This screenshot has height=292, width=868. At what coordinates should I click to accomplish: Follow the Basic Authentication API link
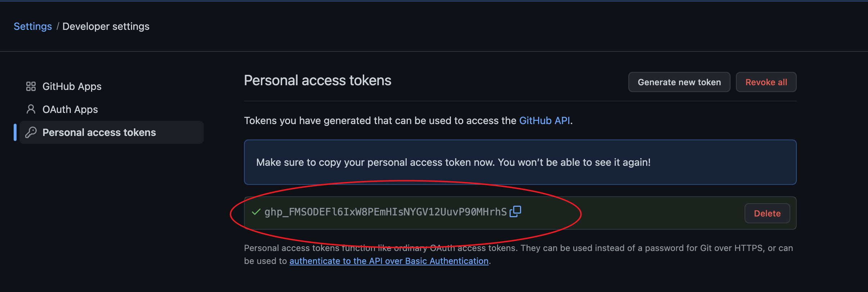point(389,261)
